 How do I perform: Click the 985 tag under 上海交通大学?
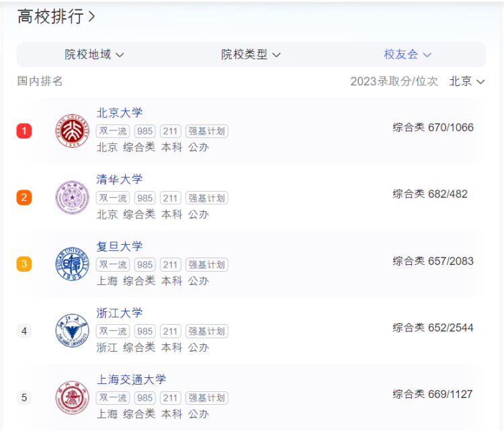(145, 398)
